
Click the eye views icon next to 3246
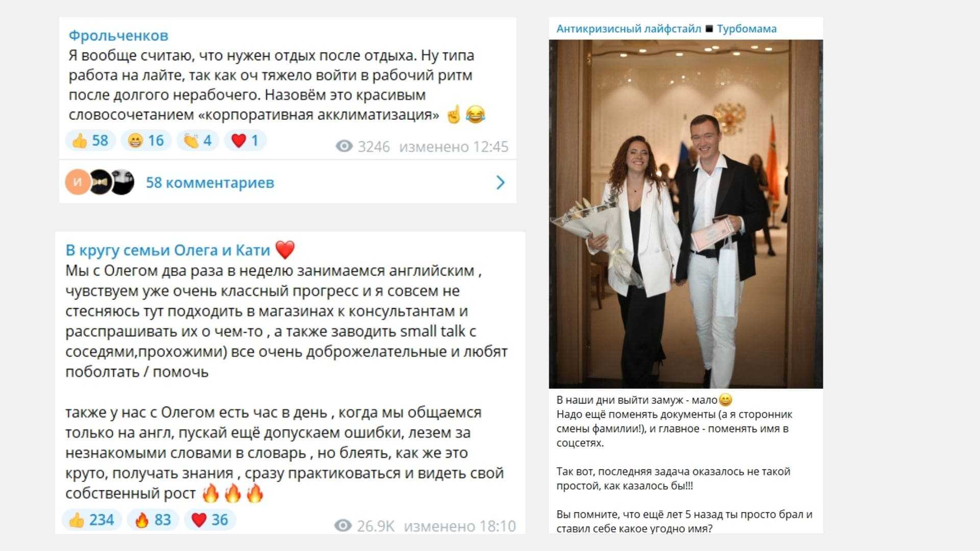[344, 146]
